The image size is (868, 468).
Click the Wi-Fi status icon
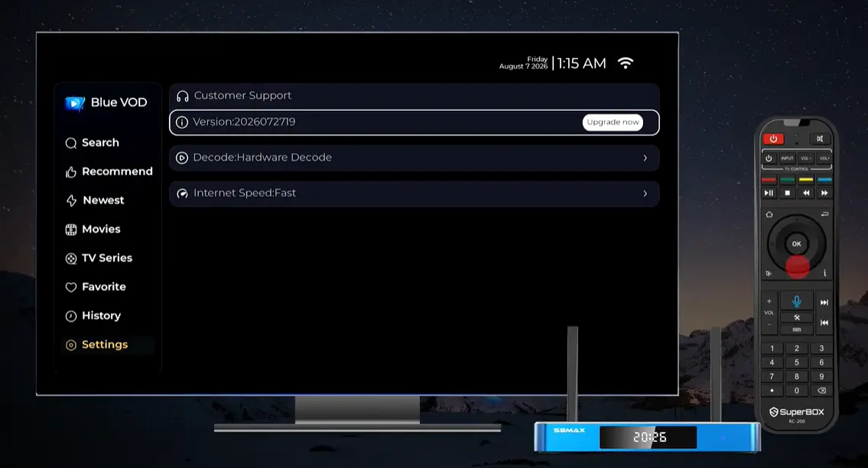click(626, 63)
